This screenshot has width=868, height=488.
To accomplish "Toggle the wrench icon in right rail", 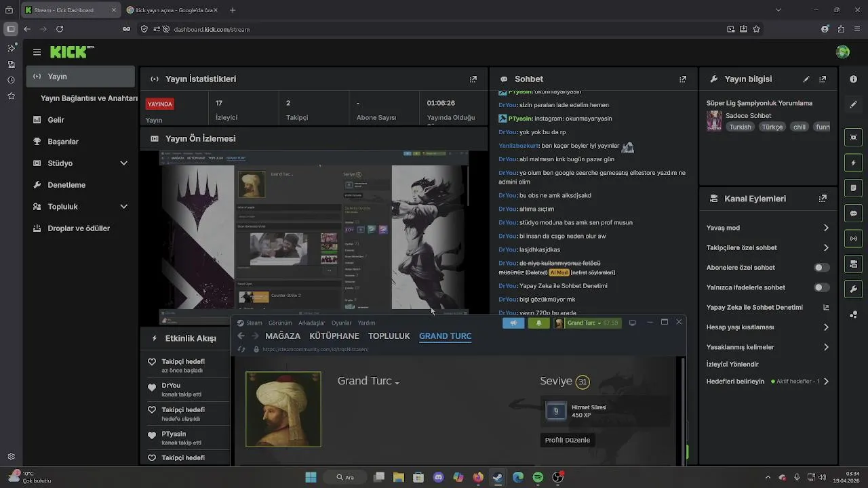I will [x=853, y=289].
